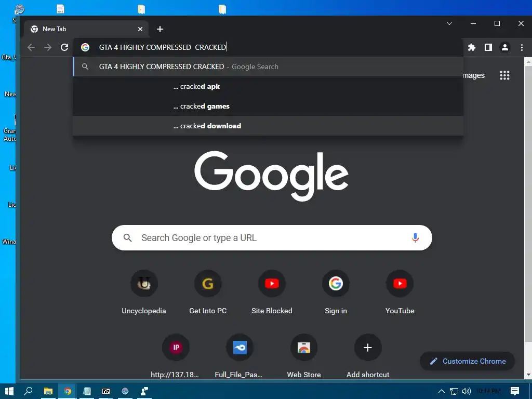The width and height of the screenshot is (532, 399).
Task: Open the Extensions puzzle icon
Action: coord(472,47)
